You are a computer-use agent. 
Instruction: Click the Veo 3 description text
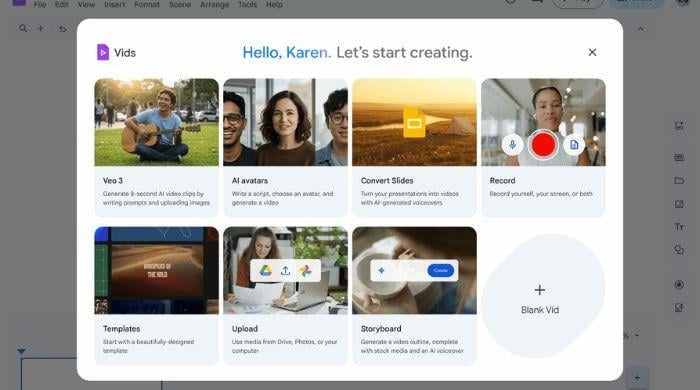pos(156,198)
